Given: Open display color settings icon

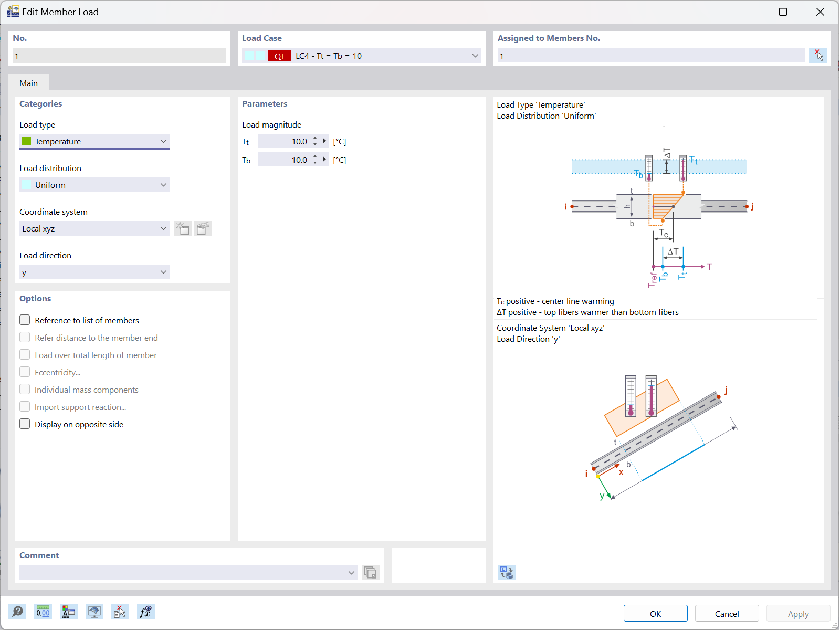Looking at the screenshot, I should click(68, 612).
